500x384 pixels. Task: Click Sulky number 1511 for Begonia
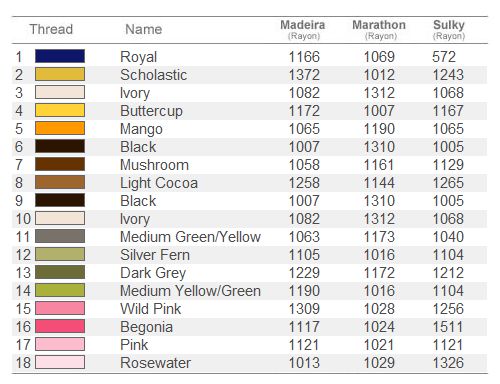click(x=448, y=327)
